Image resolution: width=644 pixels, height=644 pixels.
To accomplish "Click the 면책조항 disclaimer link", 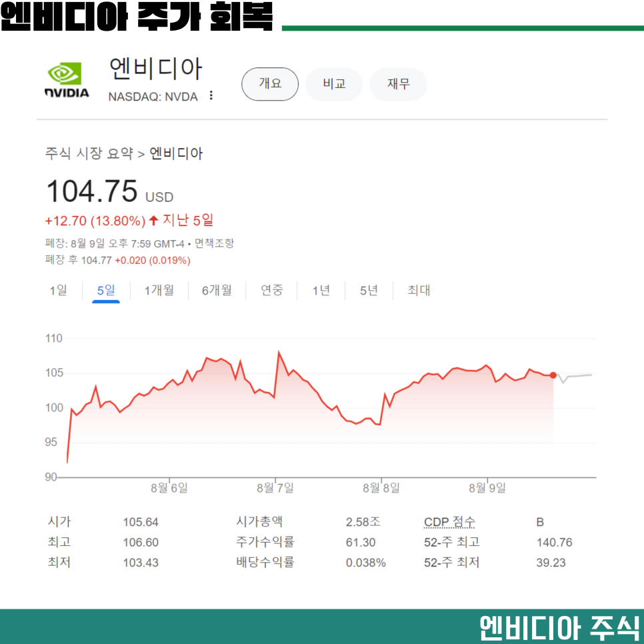I will coord(214,243).
